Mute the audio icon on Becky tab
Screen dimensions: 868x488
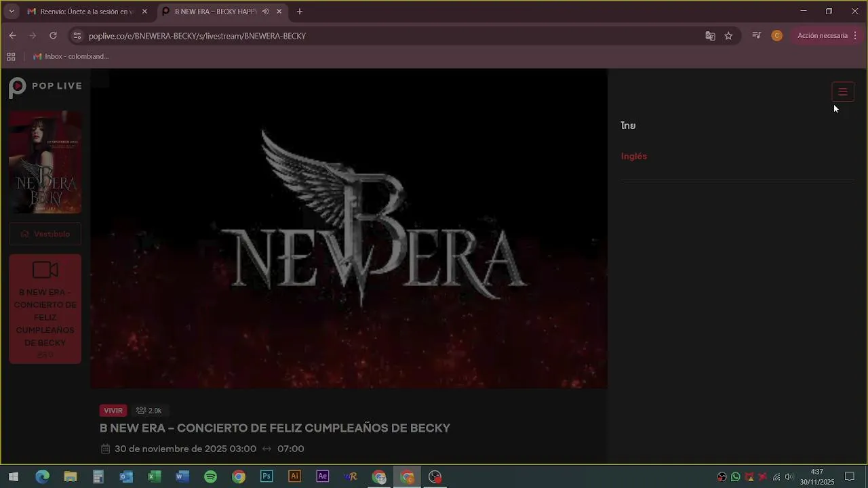(265, 12)
